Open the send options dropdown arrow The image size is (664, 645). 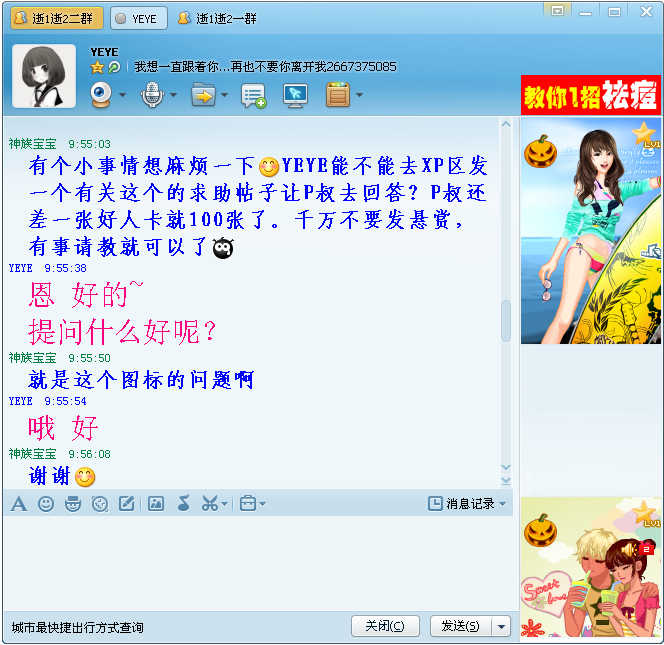[x=501, y=626]
